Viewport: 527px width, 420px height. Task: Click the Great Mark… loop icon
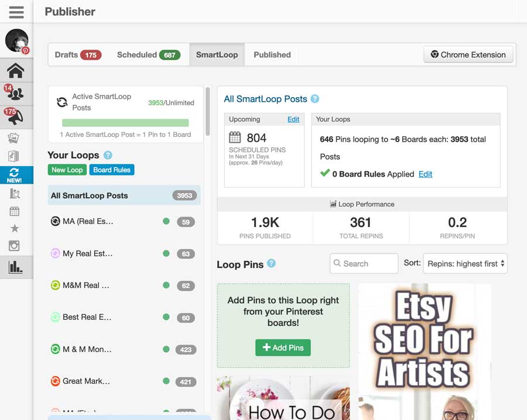[x=55, y=381]
